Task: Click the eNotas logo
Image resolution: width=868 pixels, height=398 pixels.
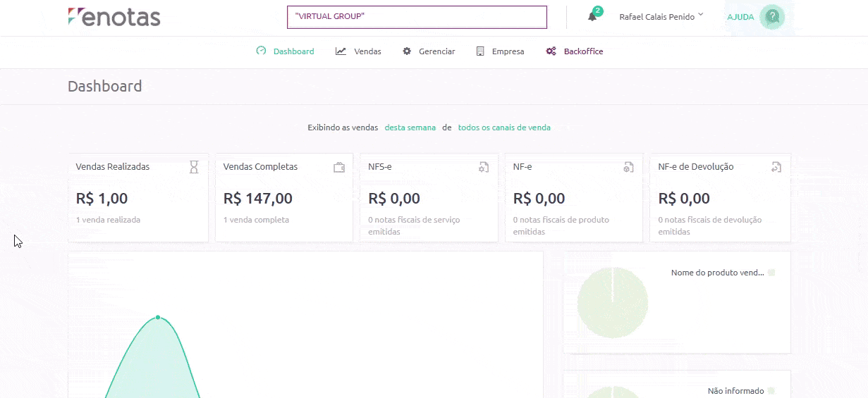Action: point(114,17)
